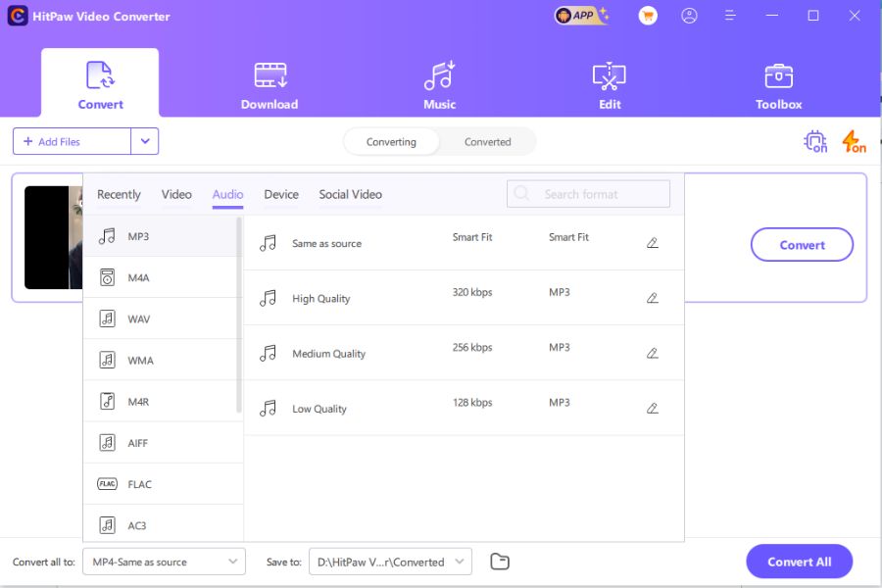882x588 pixels.
Task: Open the Toolbox section icon
Action: [x=778, y=76]
